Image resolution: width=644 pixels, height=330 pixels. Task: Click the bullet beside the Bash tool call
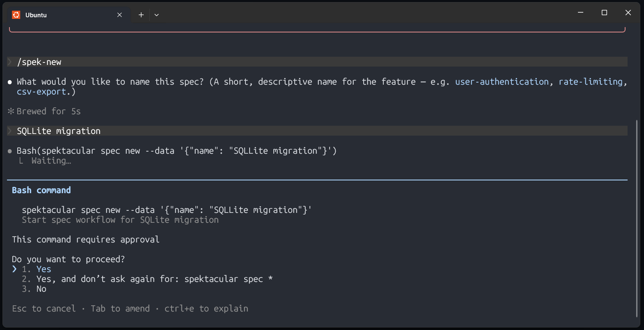[10, 151]
